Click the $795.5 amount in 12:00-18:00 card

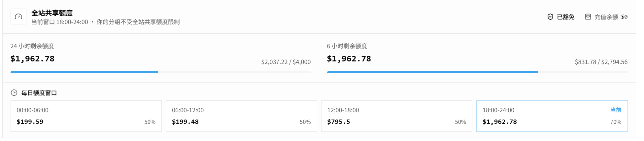pos(339,122)
